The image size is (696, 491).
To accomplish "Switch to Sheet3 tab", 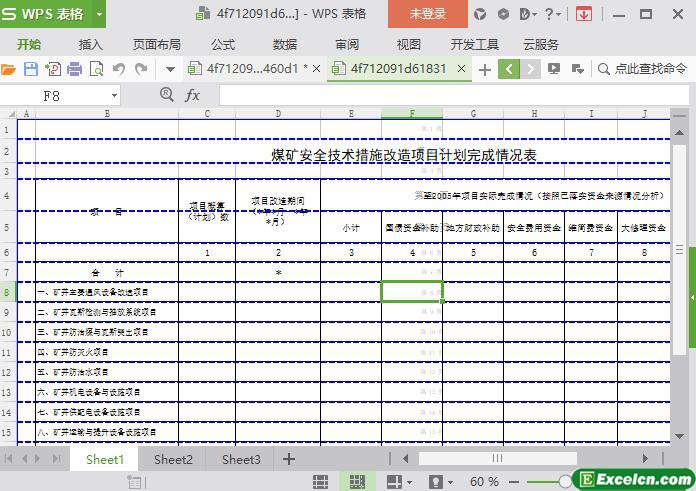I will (241, 459).
